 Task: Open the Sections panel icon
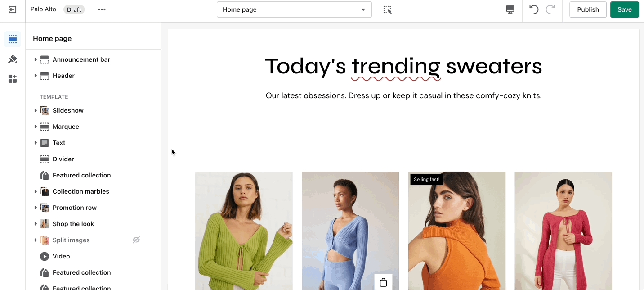click(13, 39)
